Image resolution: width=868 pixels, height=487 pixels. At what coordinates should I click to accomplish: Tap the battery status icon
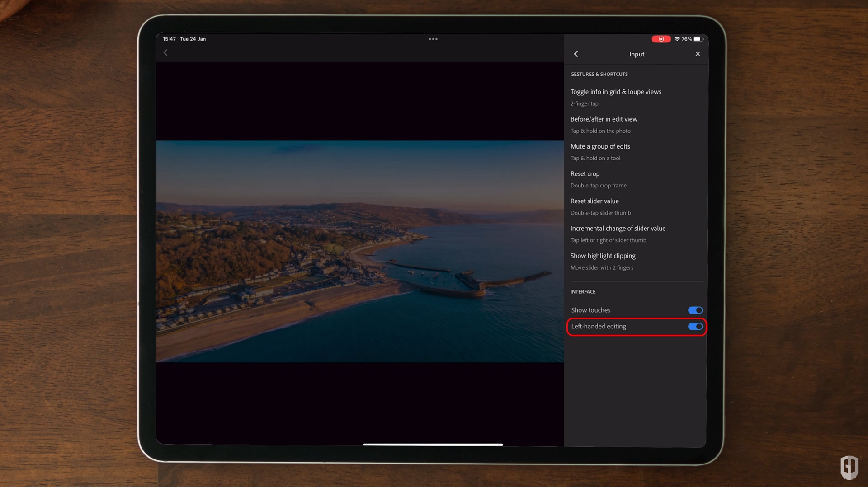(x=698, y=39)
